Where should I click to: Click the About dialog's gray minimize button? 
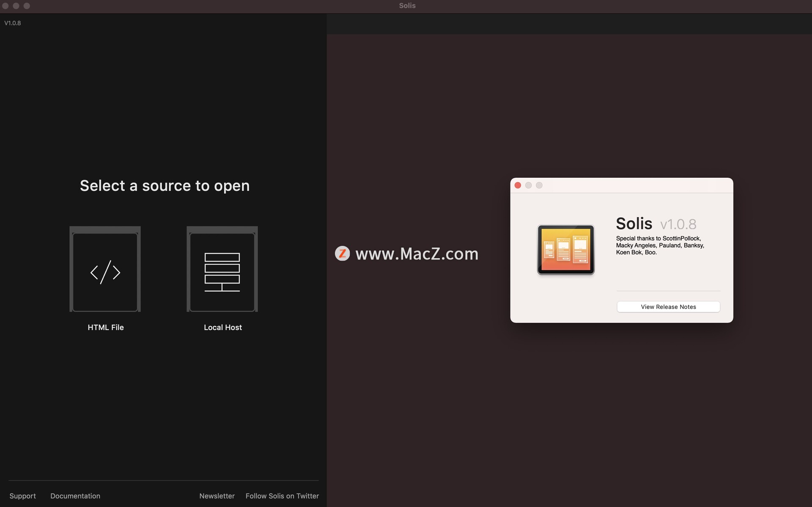tap(528, 185)
